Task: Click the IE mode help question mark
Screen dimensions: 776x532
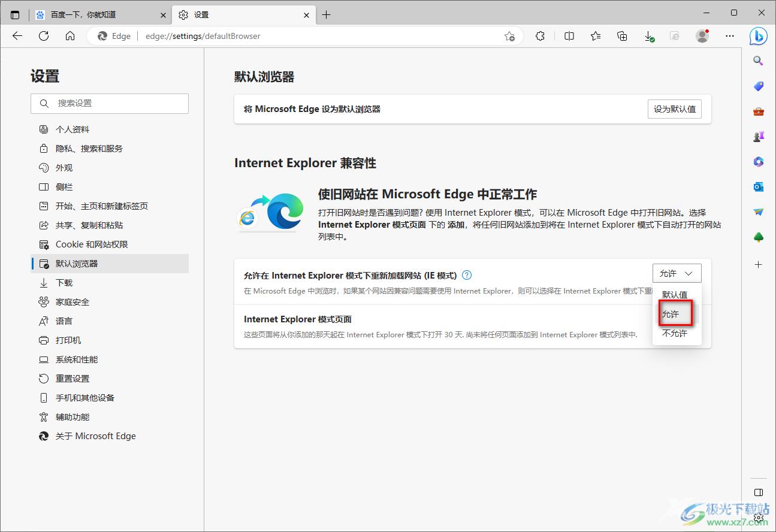Action: pyautogui.click(x=467, y=276)
